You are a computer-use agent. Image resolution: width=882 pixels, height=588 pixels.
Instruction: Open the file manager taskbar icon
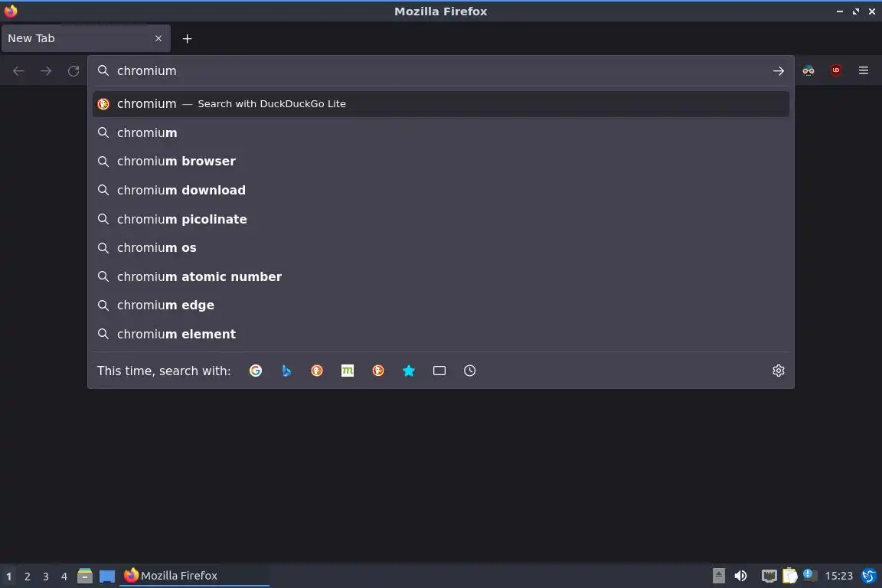85,576
